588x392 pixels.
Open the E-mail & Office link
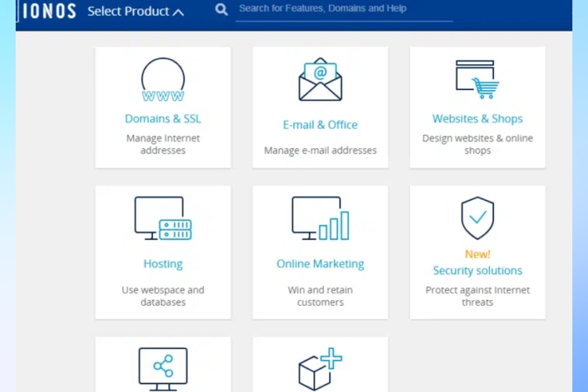point(320,125)
